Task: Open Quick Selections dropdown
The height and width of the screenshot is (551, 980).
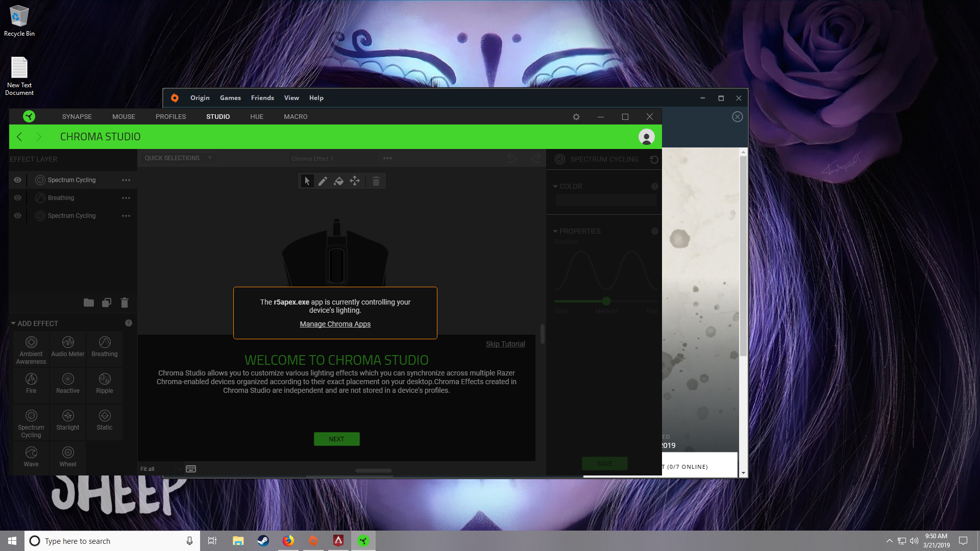Action: (178, 158)
